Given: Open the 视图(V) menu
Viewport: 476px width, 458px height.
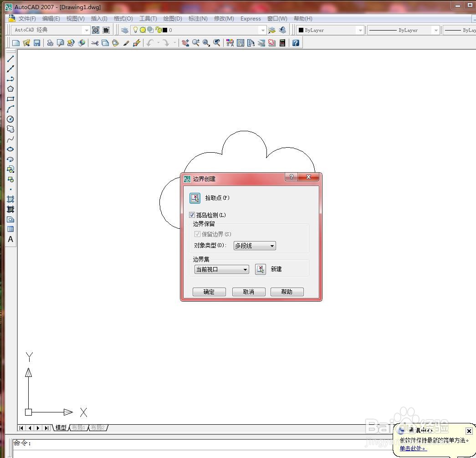Looking at the screenshot, I should point(75,19).
